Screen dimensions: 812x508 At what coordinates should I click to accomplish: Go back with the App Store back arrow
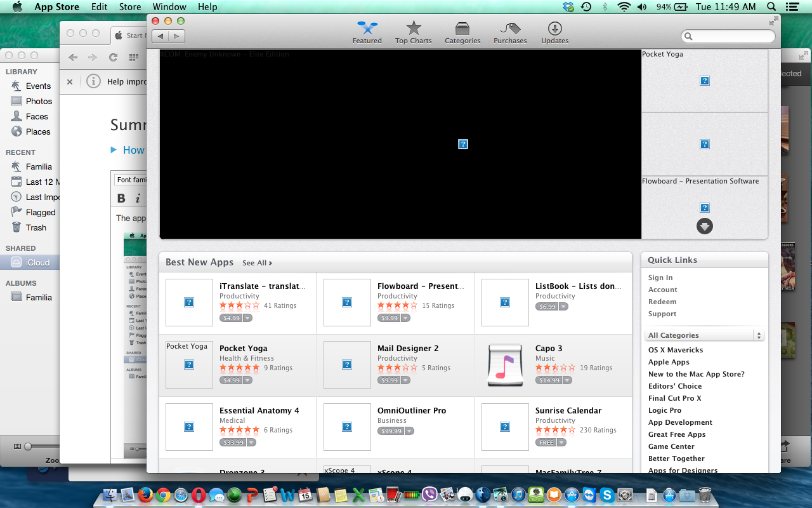click(160, 36)
